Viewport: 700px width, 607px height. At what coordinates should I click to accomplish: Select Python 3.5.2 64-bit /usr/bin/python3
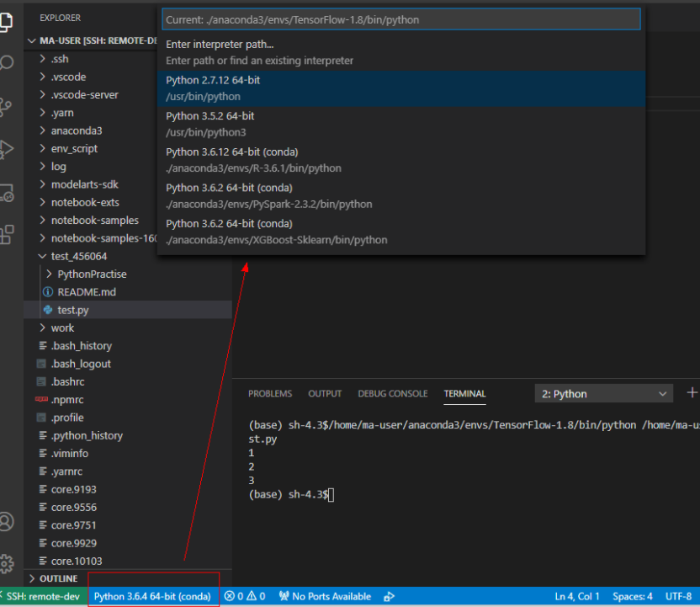(400, 124)
